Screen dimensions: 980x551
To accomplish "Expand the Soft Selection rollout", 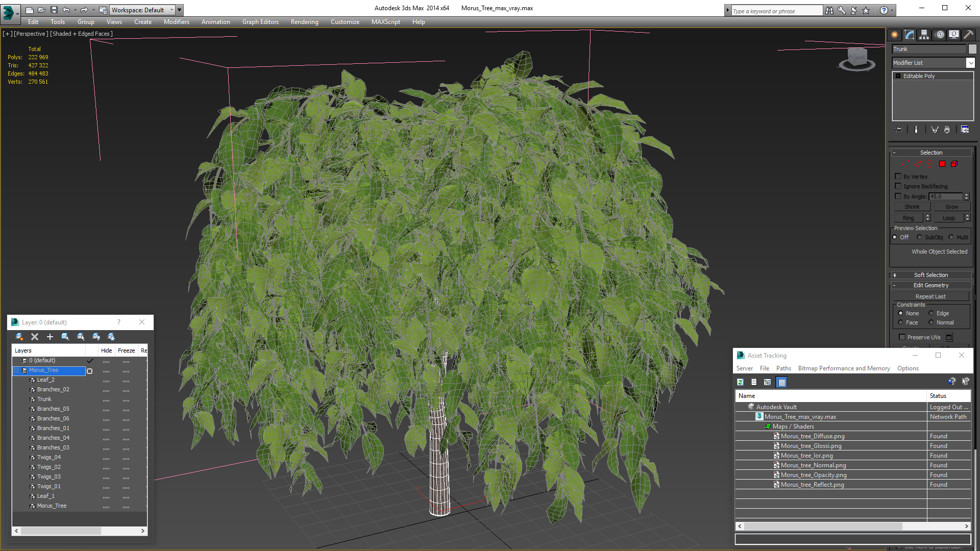I will point(930,275).
